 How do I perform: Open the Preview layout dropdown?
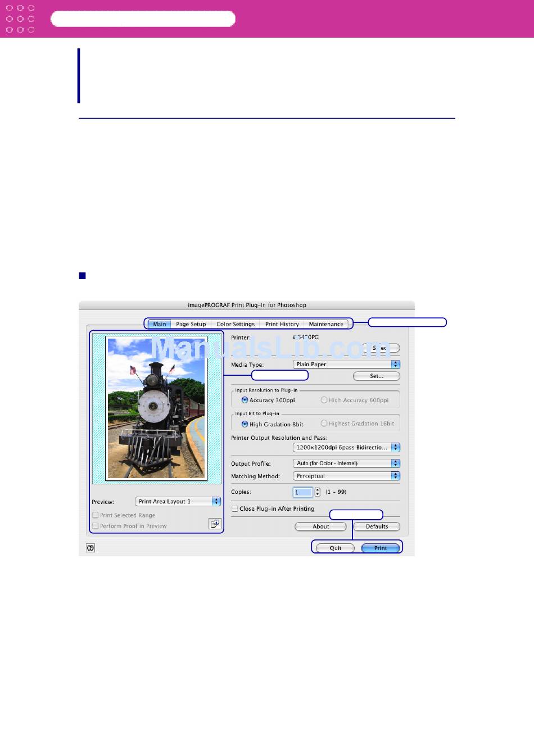[x=178, y=501]
